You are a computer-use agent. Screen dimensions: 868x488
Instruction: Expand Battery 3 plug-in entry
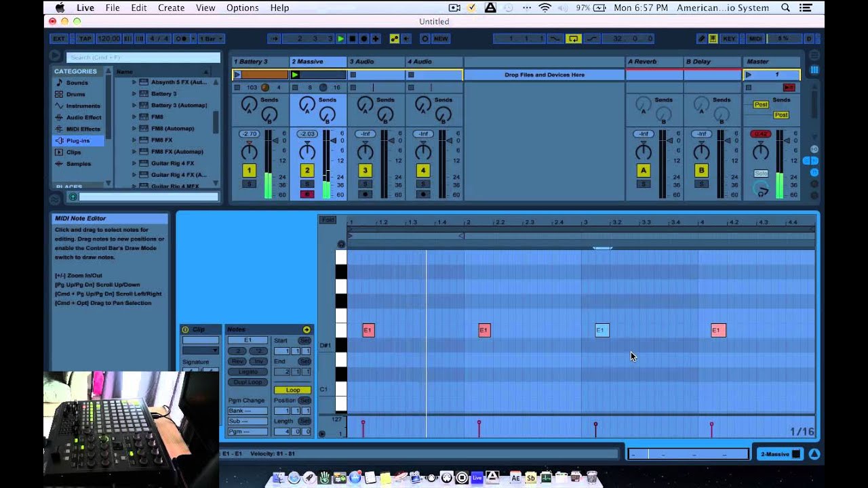(x=134, y=94)
